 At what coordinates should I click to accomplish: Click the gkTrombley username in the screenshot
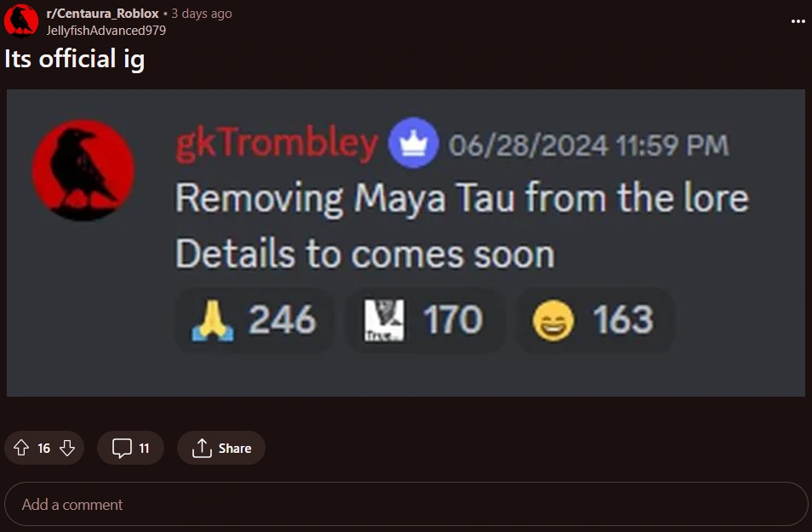click(277, 144)
